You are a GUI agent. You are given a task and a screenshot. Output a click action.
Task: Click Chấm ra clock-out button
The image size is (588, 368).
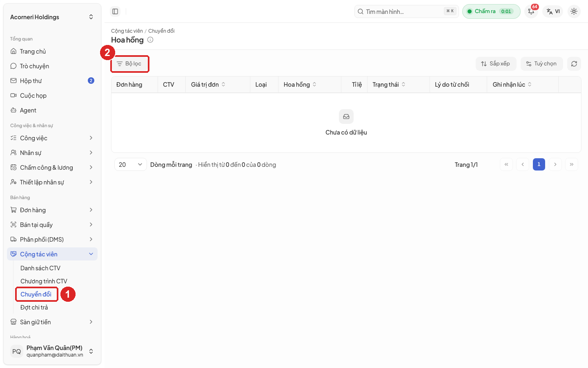click(491, 11)
